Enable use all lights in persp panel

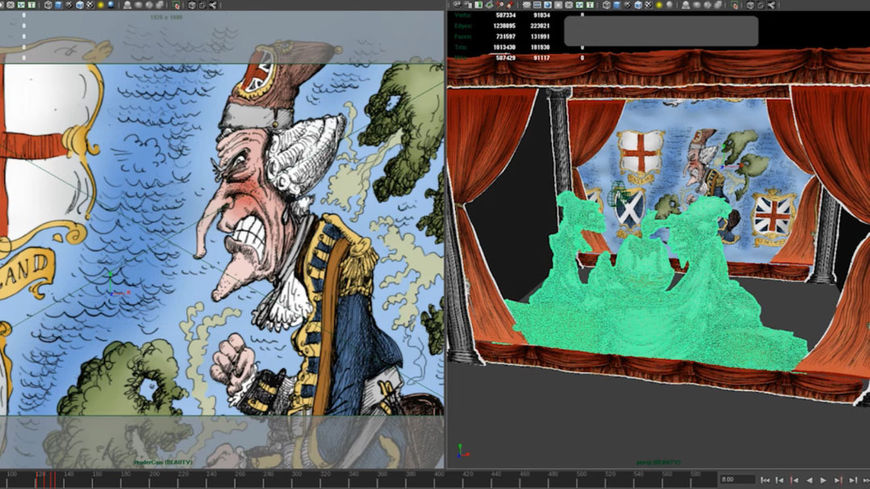[659, 4]
